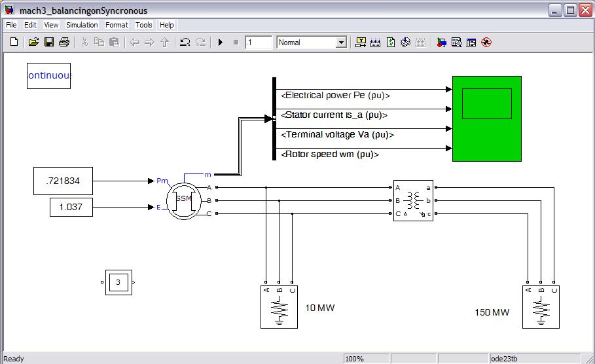595x364 pixels.
Task: Open the Debug icon at toolbar end
Action: click(486, 43)
